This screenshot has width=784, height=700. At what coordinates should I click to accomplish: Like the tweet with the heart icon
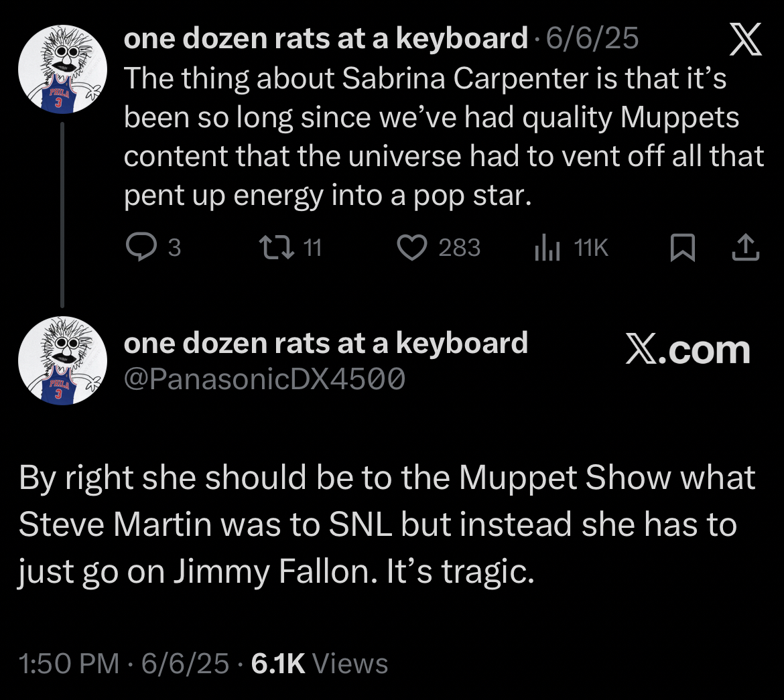coord(412,249)
